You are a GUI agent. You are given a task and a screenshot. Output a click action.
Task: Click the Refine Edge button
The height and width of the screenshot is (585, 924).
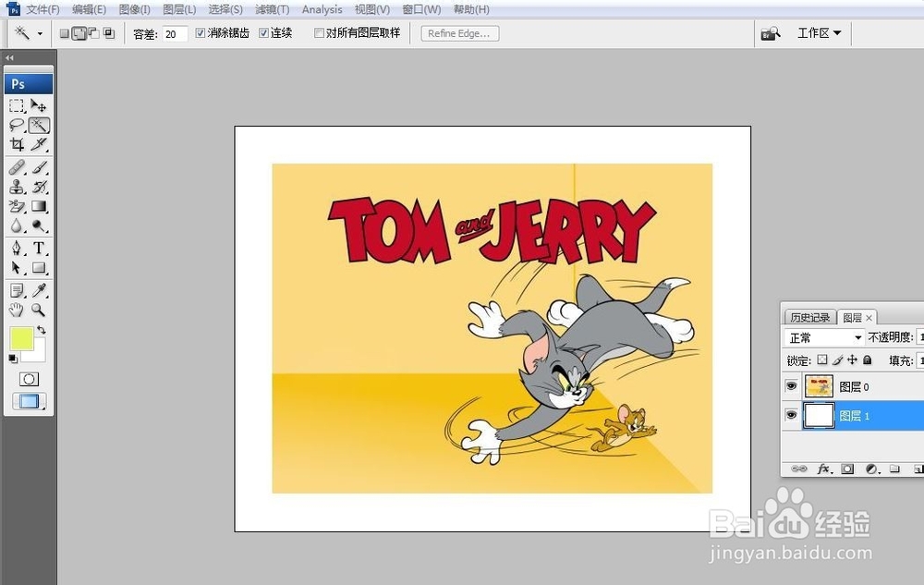(459, 33)
